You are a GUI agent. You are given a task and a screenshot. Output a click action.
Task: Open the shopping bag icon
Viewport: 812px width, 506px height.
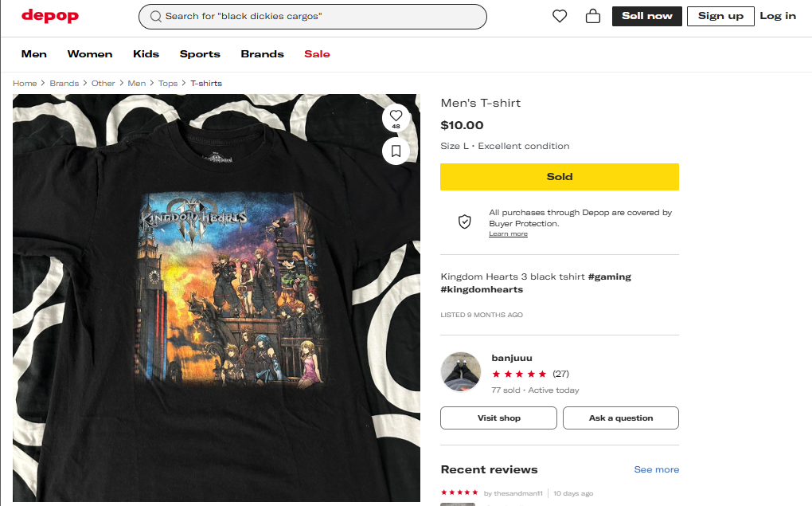pos(592,16)
